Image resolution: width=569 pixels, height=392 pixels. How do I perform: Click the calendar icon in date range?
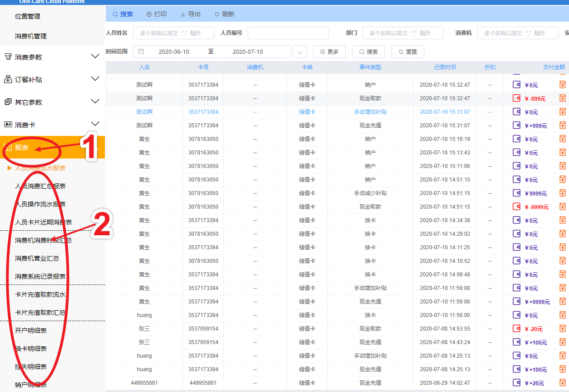pyautogui.click(x=141, y=51)
